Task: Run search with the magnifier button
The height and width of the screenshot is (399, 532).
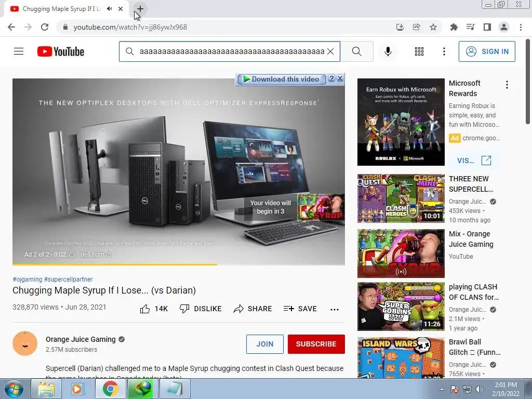Action: coord(356,51)
